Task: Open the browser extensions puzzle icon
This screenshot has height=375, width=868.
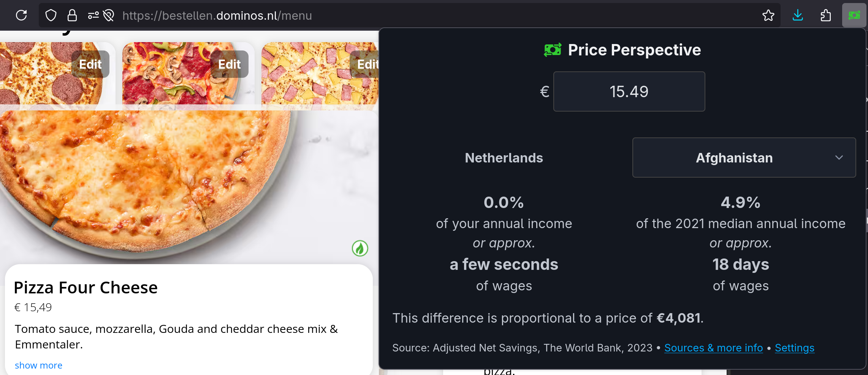Action: (x=825, y=16)
